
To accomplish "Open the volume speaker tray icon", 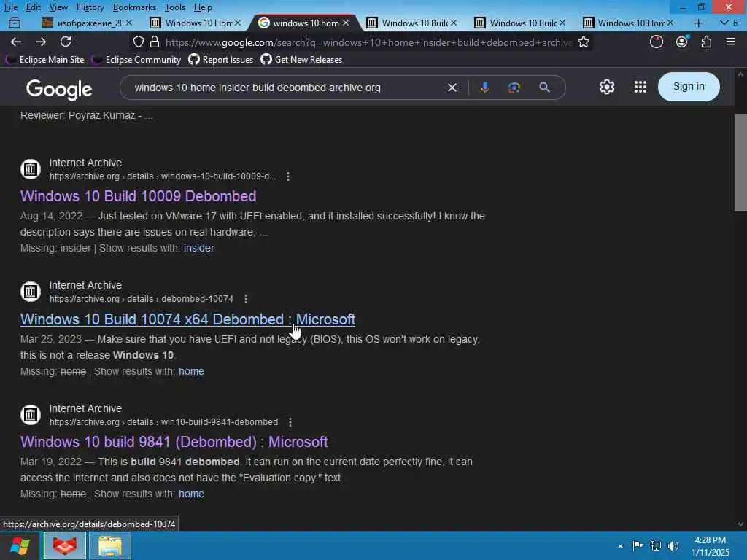I will click(673, 545).
